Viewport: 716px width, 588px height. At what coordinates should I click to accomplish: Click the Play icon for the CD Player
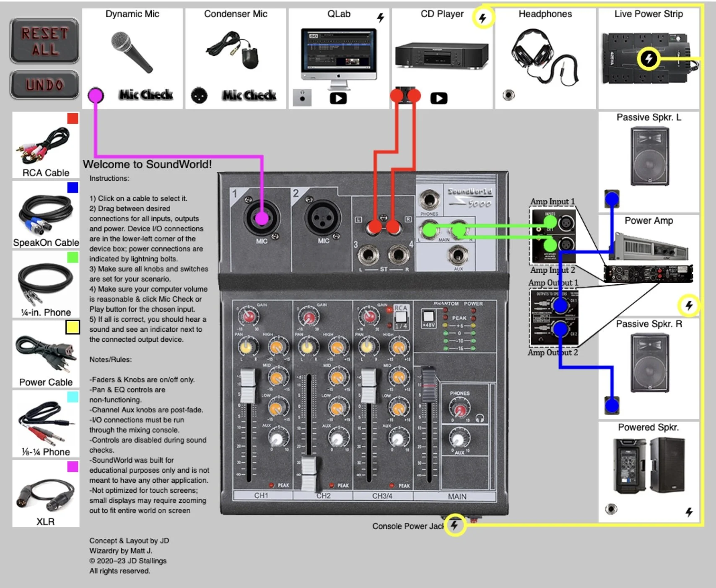(x=439, y=99)
